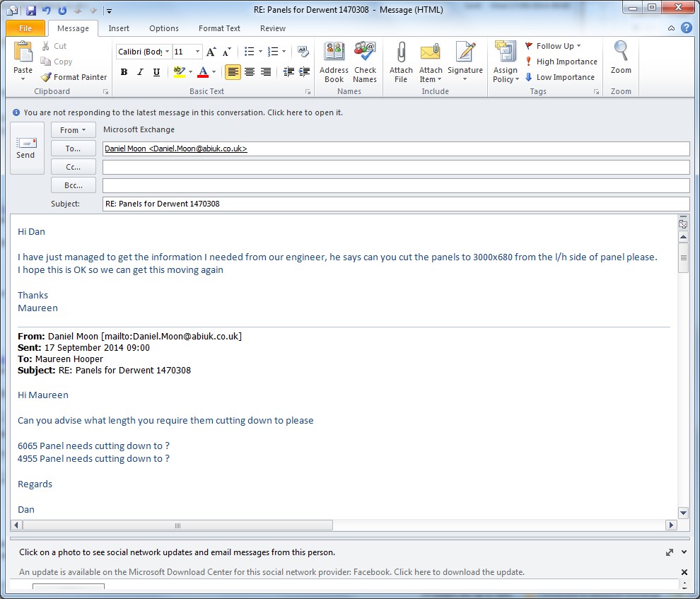
Task: Click the Bcc... button
Action: tap(74, 185)
